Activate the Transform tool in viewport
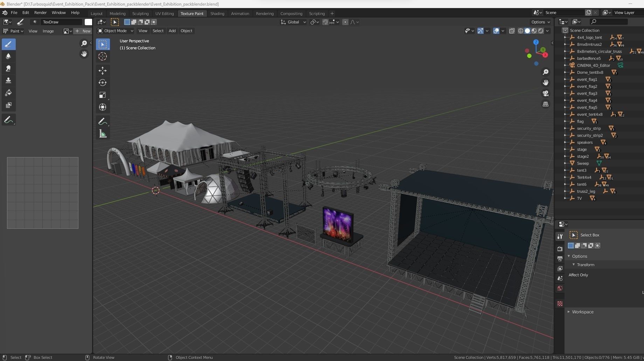644x361 pixels. [x=103, y=107]
